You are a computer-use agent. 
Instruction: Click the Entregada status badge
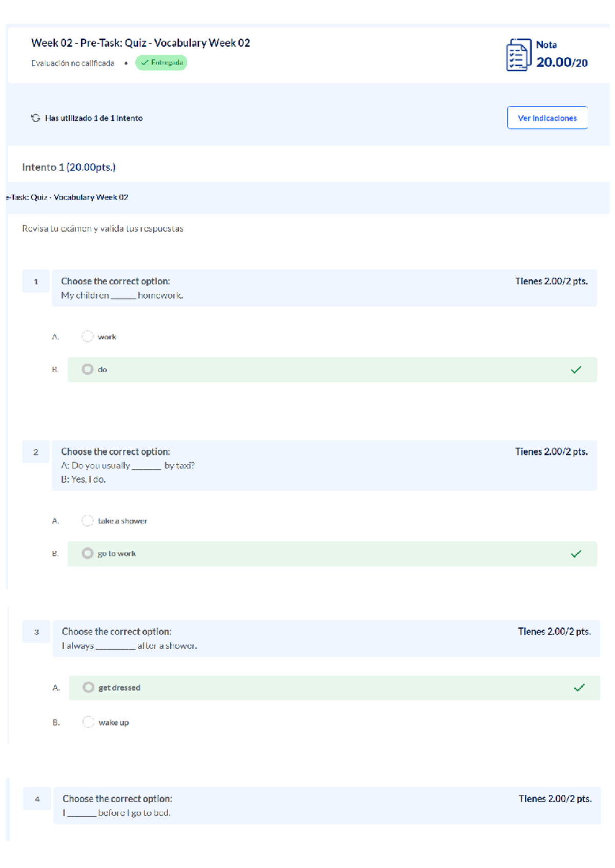click(161, 63)
